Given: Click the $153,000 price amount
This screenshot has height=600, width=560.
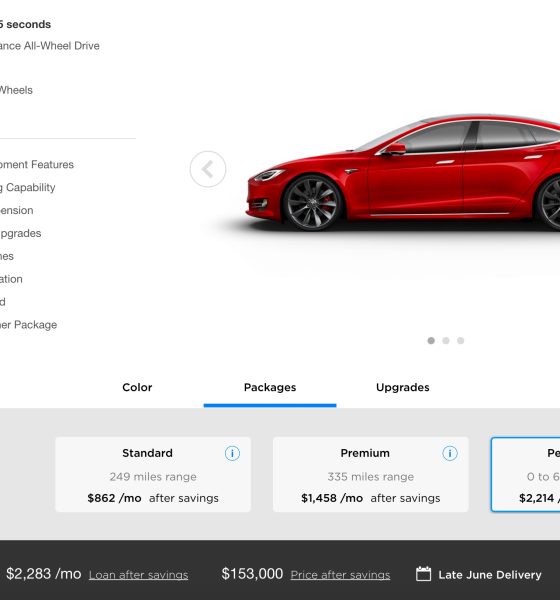Looking at the screenshot, I should pos(252,574).
